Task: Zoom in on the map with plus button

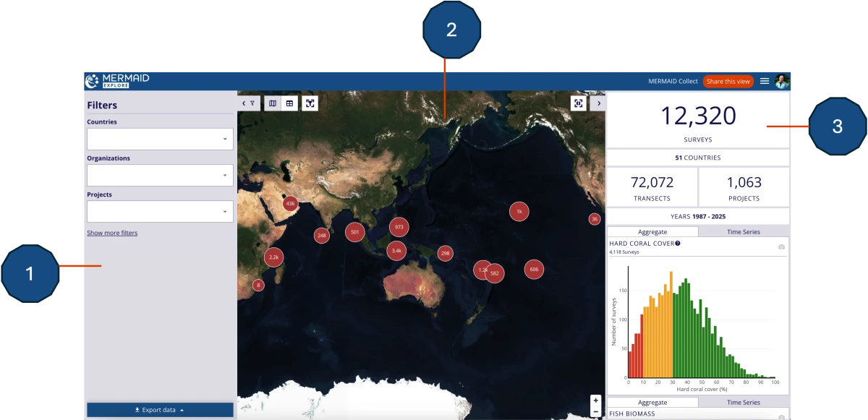Action: (x=595, y=400)
